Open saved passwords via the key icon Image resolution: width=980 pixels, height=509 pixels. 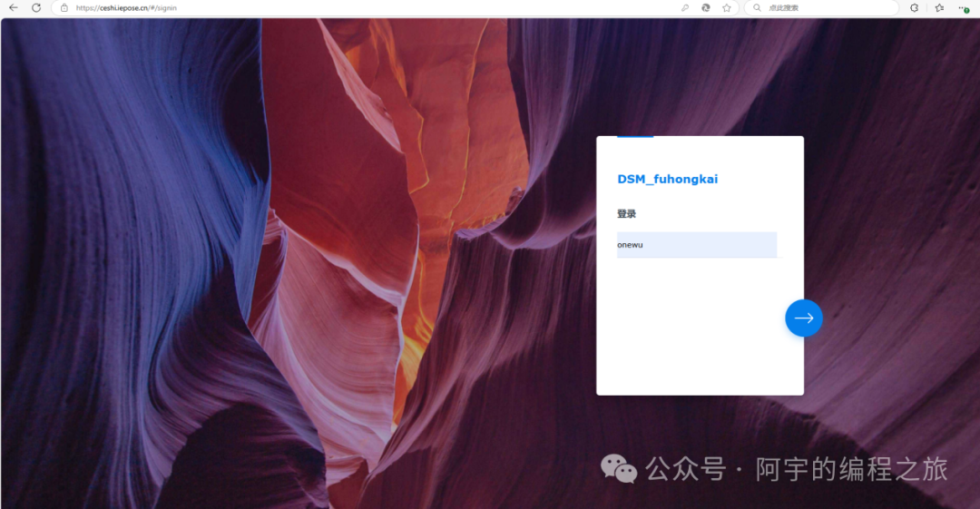[x=685, y=7]
